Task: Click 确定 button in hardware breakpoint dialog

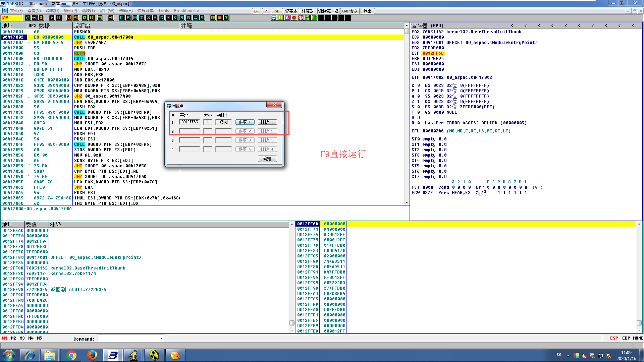Action: tap(267, 159)
